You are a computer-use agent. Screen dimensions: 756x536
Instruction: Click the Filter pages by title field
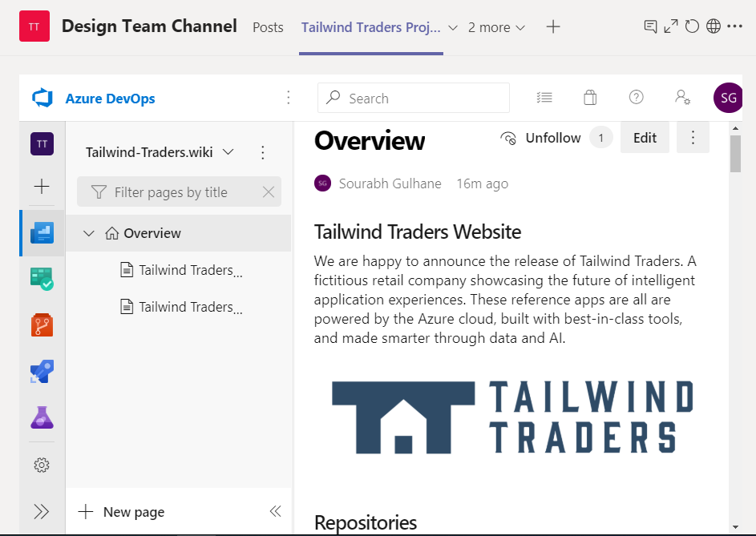coord(179,191)
